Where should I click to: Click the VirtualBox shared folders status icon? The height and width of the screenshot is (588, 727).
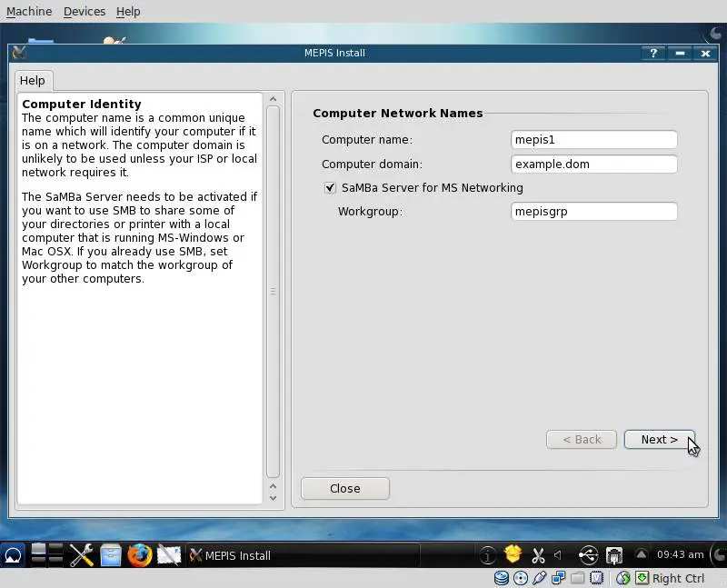(x=578, y=578)
